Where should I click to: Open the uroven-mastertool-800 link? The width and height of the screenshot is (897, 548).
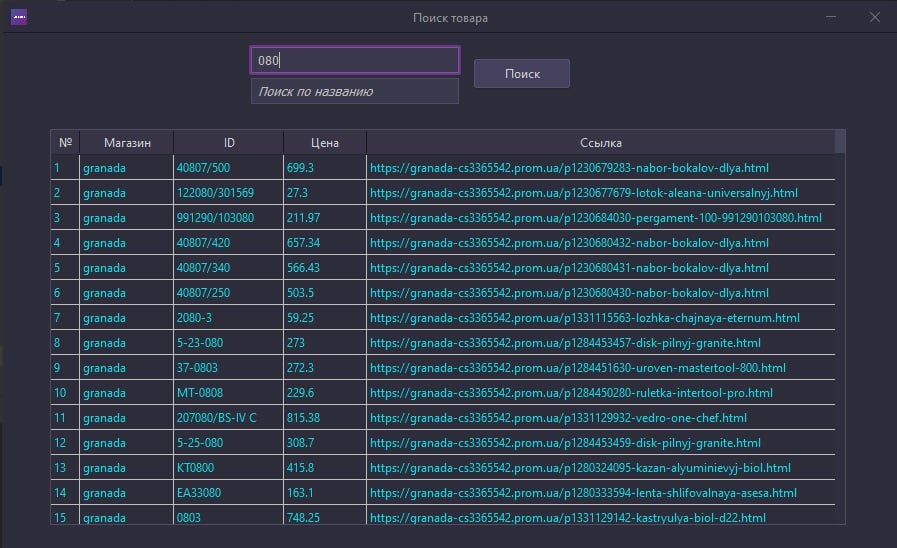[x=578, y=368]
